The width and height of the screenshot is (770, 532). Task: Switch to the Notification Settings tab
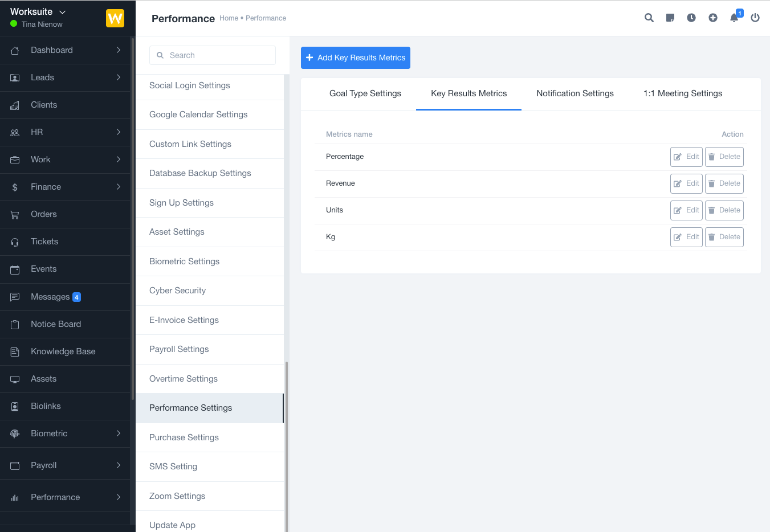tap(575, 93)
